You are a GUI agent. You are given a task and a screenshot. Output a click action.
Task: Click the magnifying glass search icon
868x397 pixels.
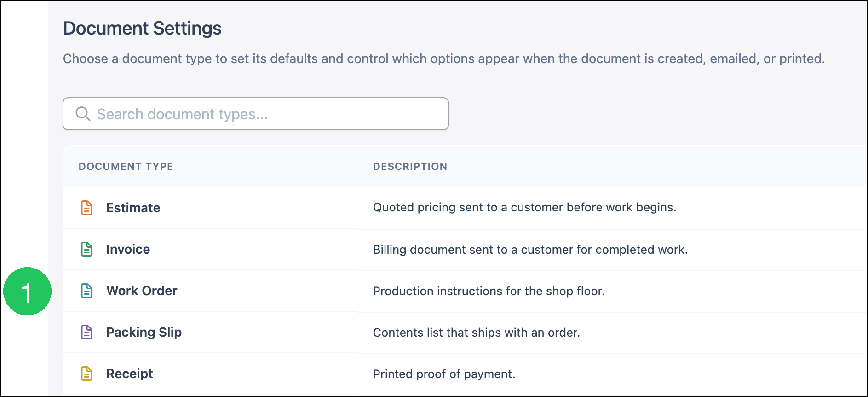[x=83, y=114]
